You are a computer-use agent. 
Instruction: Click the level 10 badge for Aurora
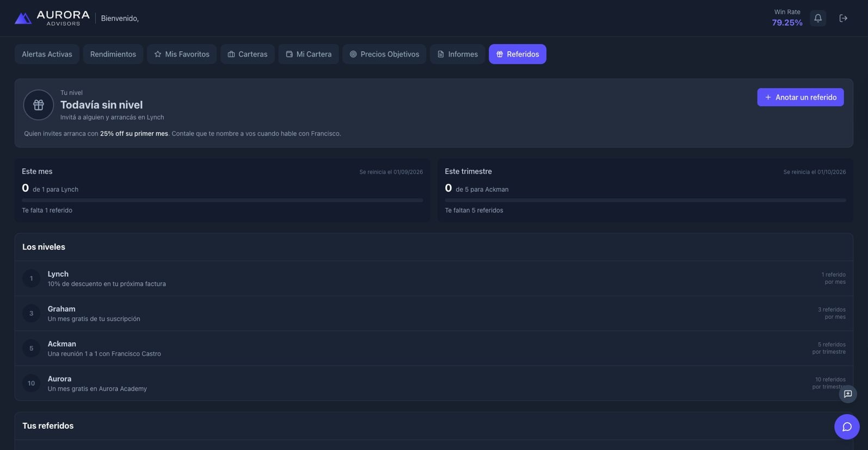pyautogui.click(x=31, y=383)
